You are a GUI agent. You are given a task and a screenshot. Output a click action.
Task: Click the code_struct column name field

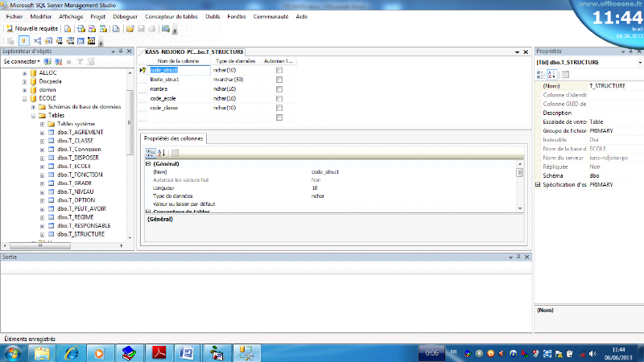coord(179,70)
